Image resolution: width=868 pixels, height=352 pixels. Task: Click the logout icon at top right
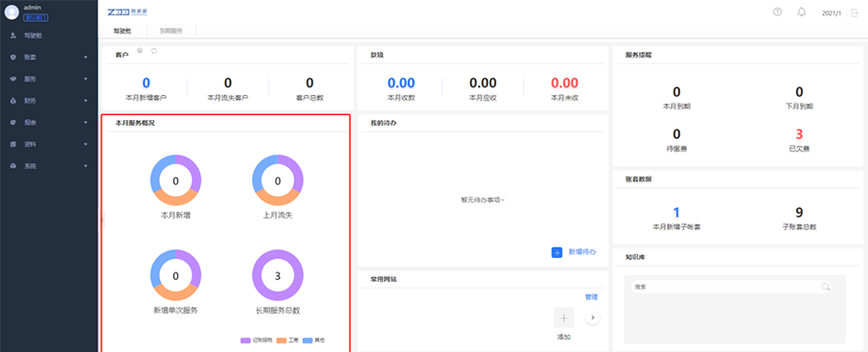pyautogui.click(x=855, y=12)
